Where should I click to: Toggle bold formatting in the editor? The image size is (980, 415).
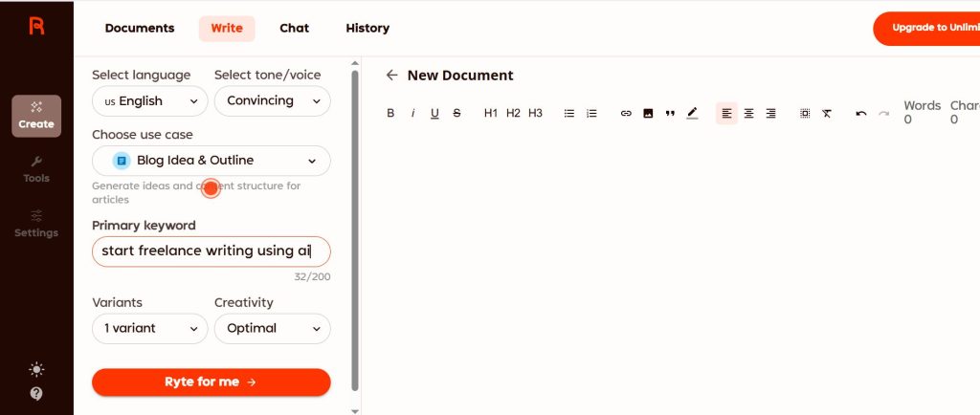click(x=390, y=113)
